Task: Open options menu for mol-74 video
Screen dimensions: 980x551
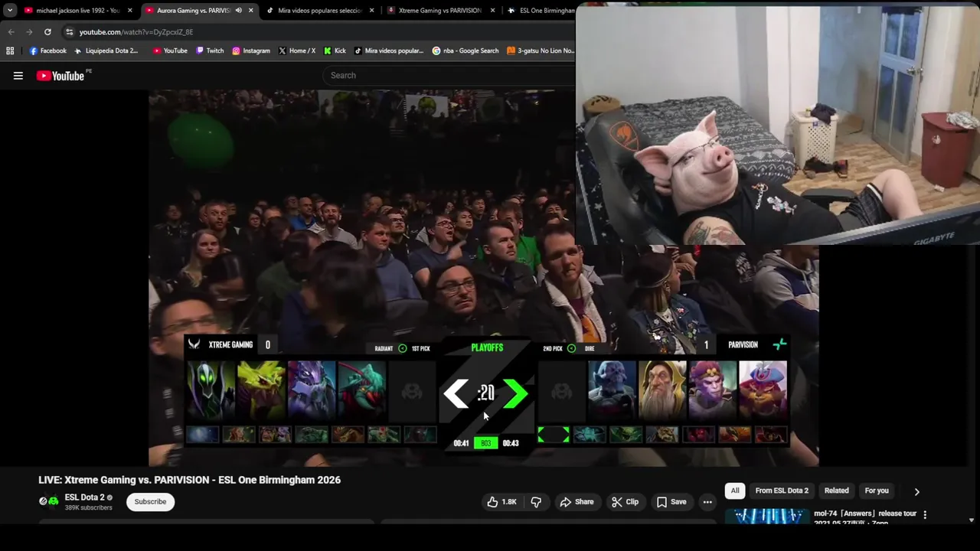Action: [x=925, y=515]
